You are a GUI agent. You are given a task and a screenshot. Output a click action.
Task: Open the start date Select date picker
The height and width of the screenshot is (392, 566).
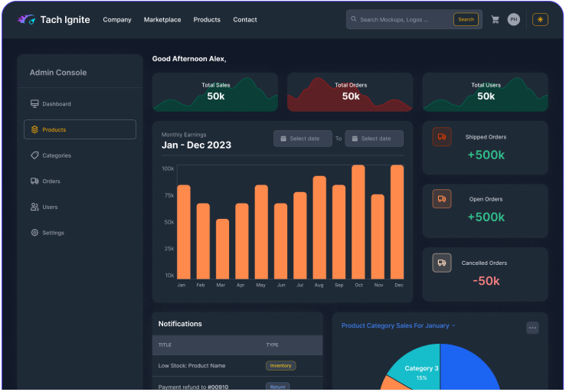click(303, 139)
